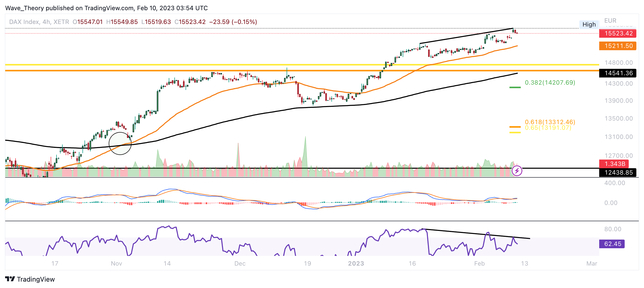Open the EUR currency selector

(x=610, y=20)
